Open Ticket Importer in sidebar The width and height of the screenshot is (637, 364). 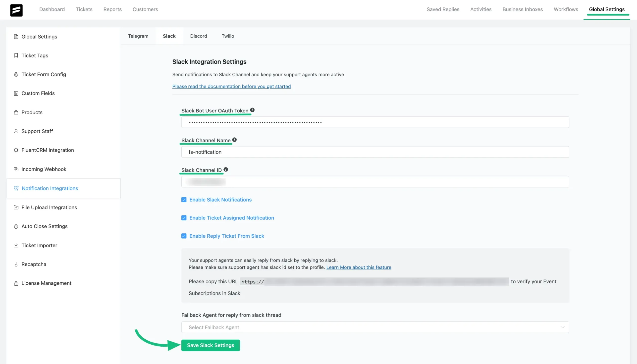63,246
